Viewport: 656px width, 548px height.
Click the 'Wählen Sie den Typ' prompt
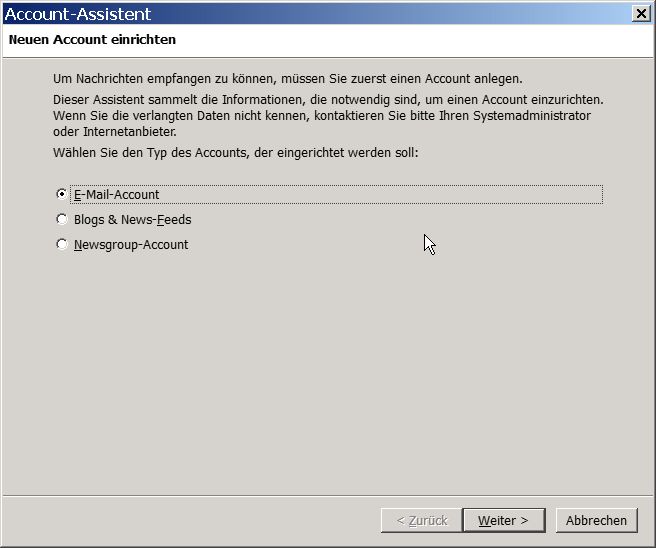(236, 153)
